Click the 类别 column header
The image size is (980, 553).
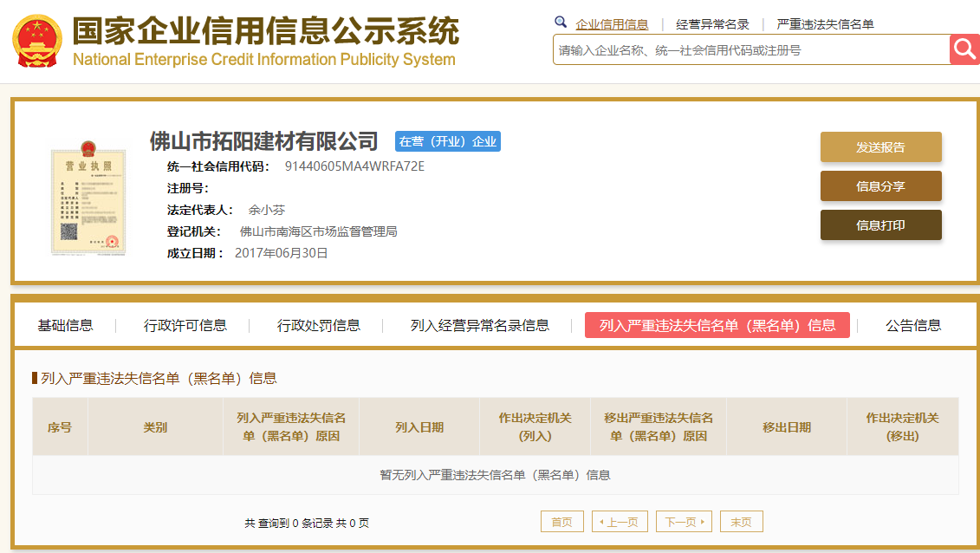coord(156,426)
